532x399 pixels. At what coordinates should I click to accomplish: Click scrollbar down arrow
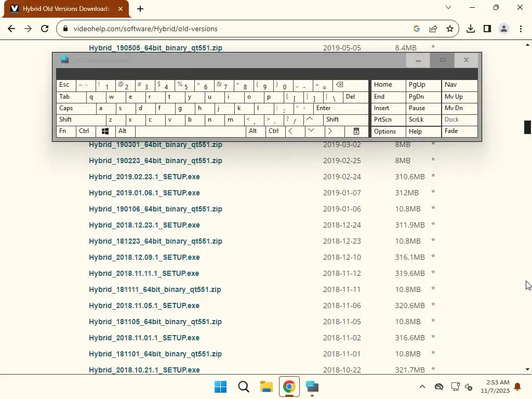[527, 369]
